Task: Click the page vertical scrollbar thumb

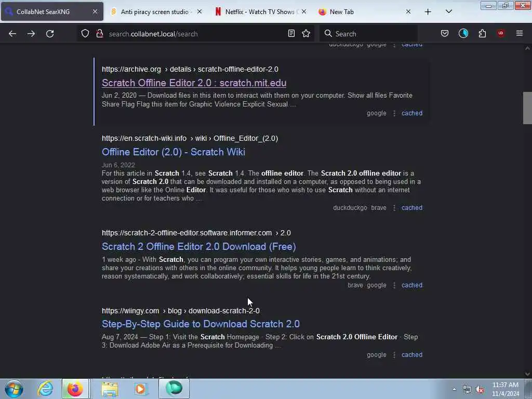Action: click(x=527, y=108)
